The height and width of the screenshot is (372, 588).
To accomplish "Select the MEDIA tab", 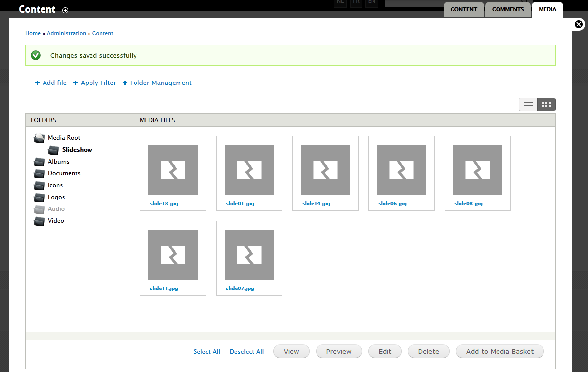I will 547,10.
